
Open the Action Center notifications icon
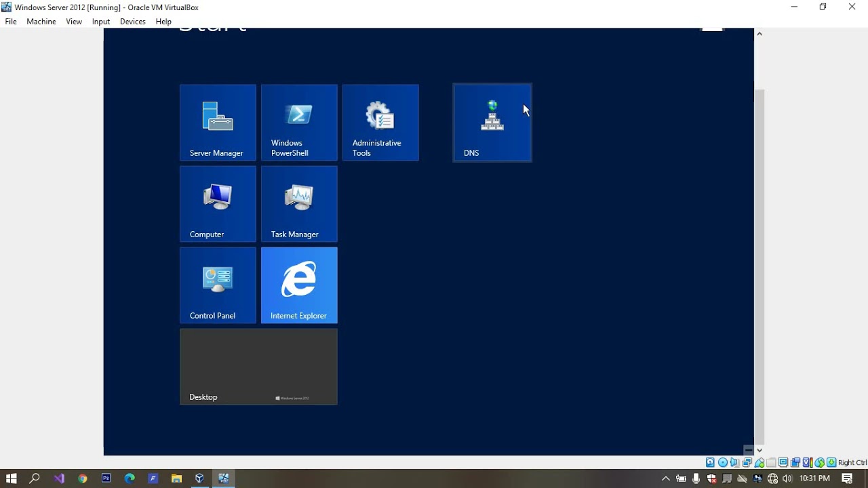(847, 479)
